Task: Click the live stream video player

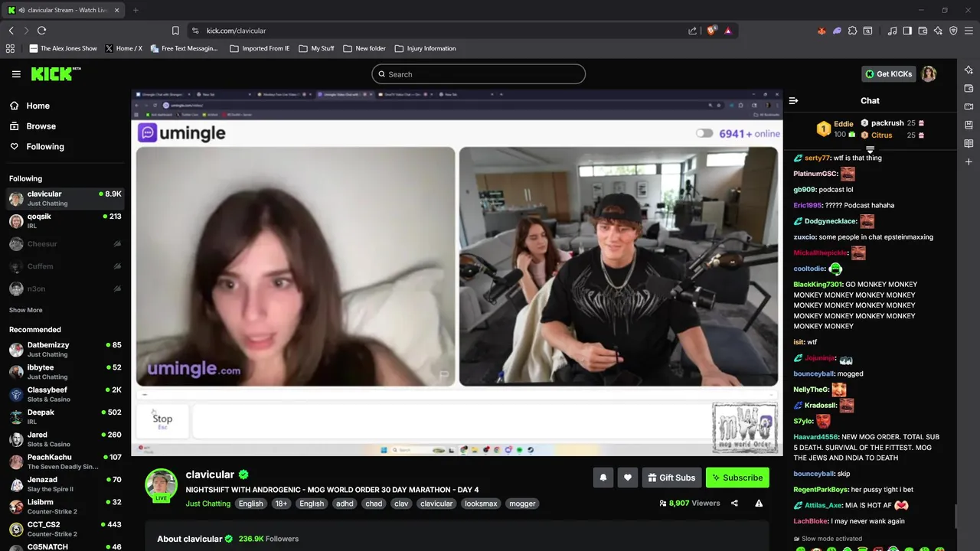Action: click(x=457, y=272)
